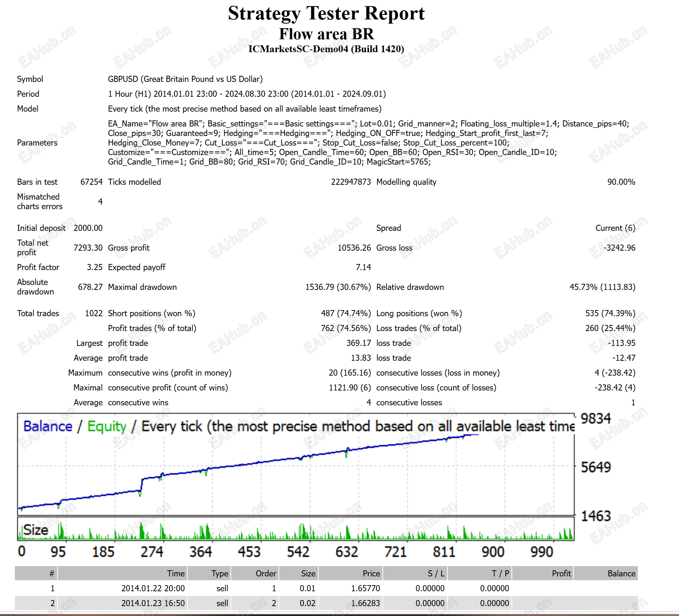Click Profit trades value 762 (74.56%)
The width and height of the screenshot is (679, 616).
[x=346, y=328]
